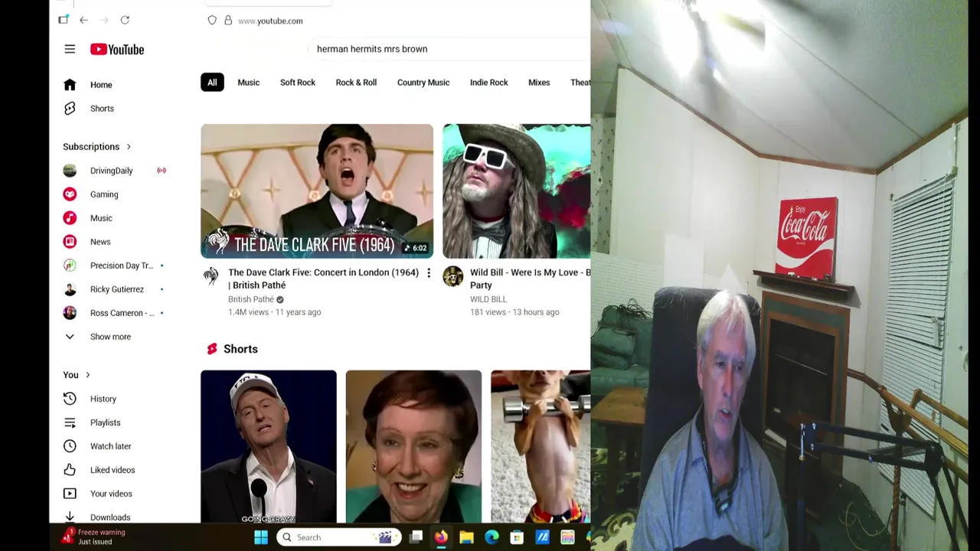The height and width of the screenshot is (551, 980).
Task: Play the Wild Bill video thumbnail
Action: pos(517,191)
